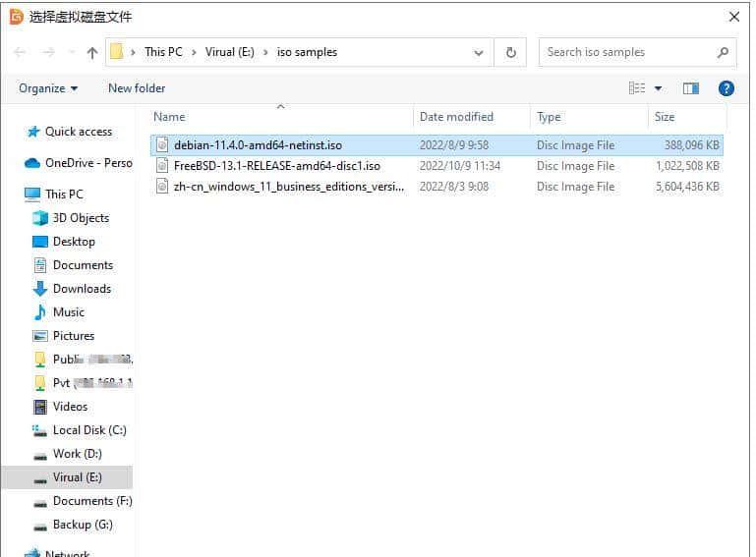The width and height of the screenshot is (756, 557).
Task: Expand the address bar history dropdown
Action: pyautogui.click(x=479, y=53)
